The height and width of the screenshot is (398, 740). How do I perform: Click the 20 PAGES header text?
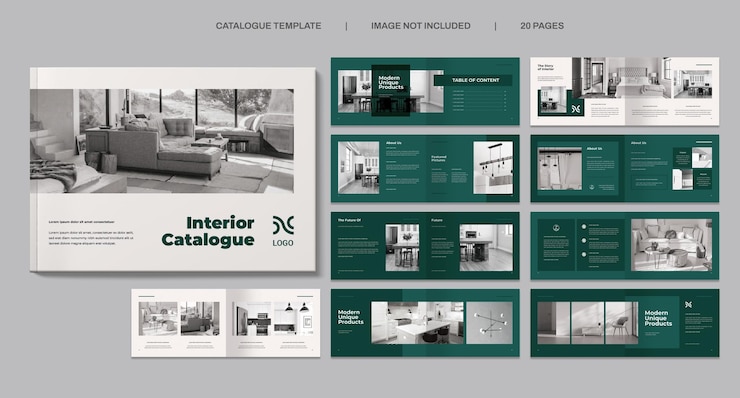tap(542, 26)
